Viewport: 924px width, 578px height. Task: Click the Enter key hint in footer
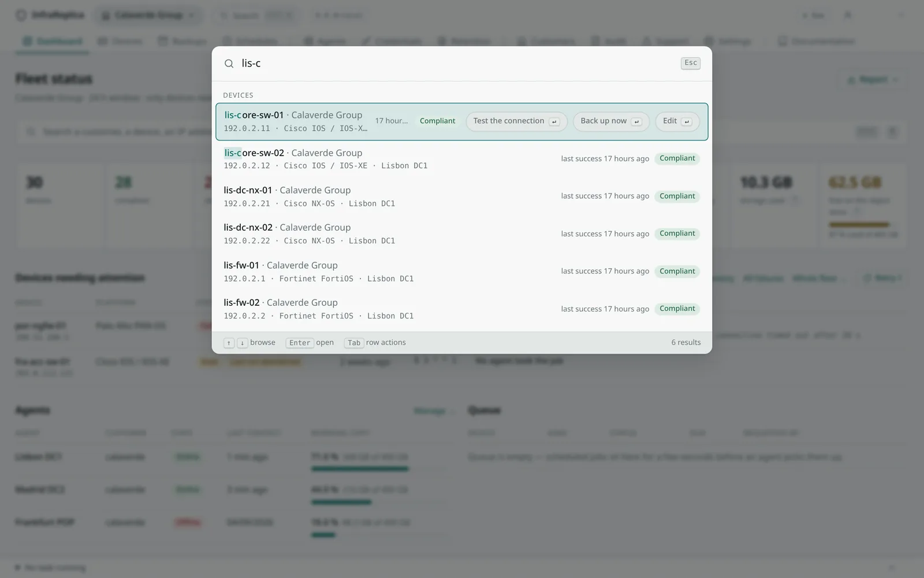[300, 343]
